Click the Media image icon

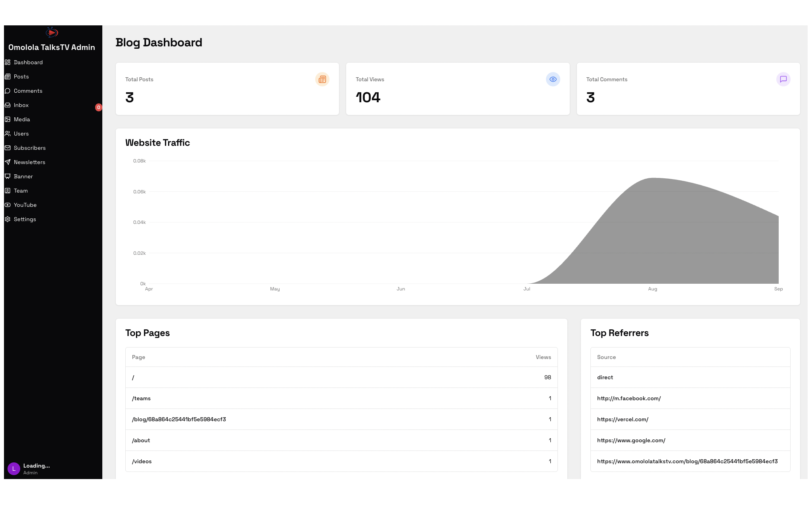(x=8, y=119)
